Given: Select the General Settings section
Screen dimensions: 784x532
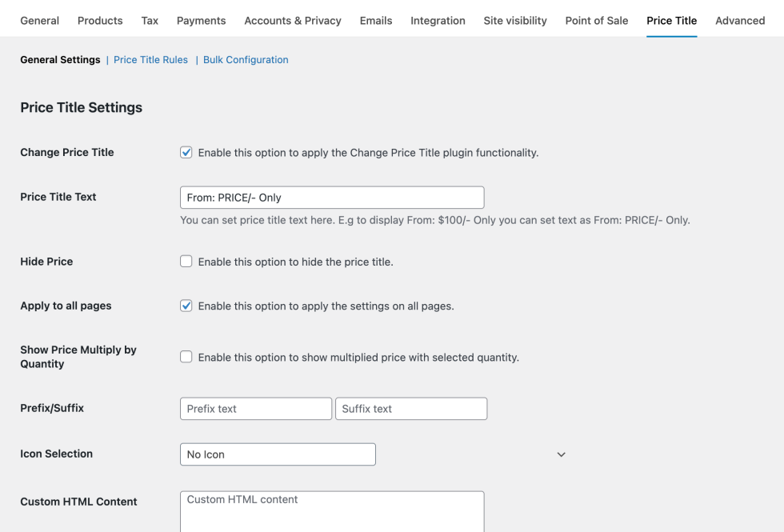Looking at the screenshot, I should click(x=60, y=59).
